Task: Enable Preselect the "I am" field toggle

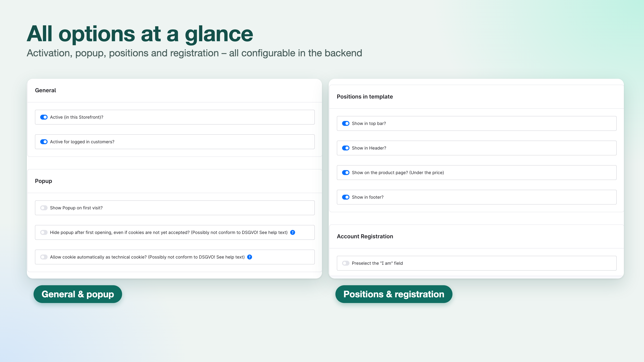Action: click(x=346, y=263)
